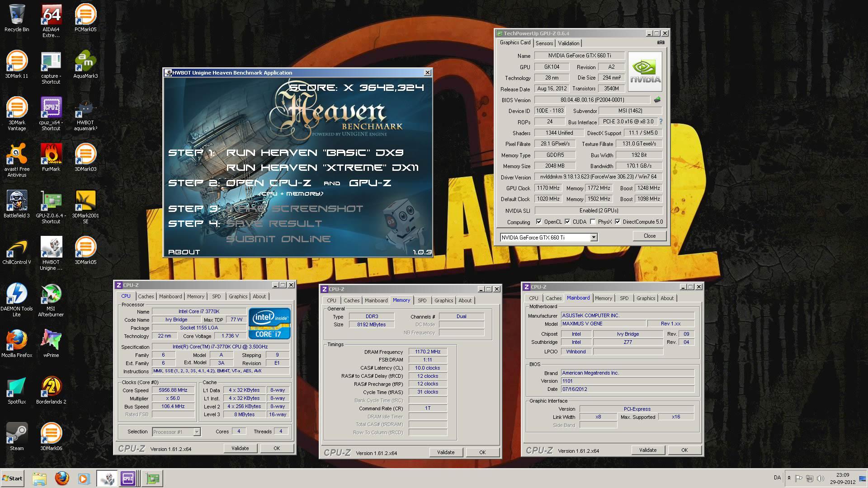The height and width of the screenshot is (488, 868).
Task: Open FurMark desktop icon
Action: (x=51, y=158)
